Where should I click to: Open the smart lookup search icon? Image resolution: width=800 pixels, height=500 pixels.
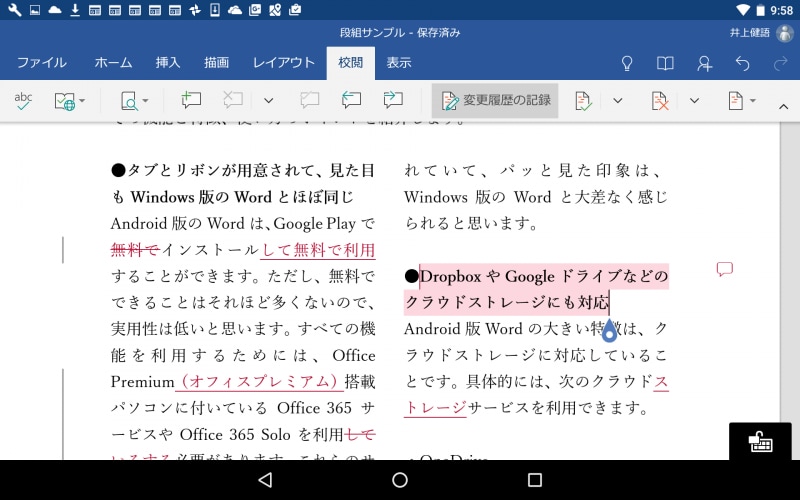pyautogui.click(x=134, y=101)
